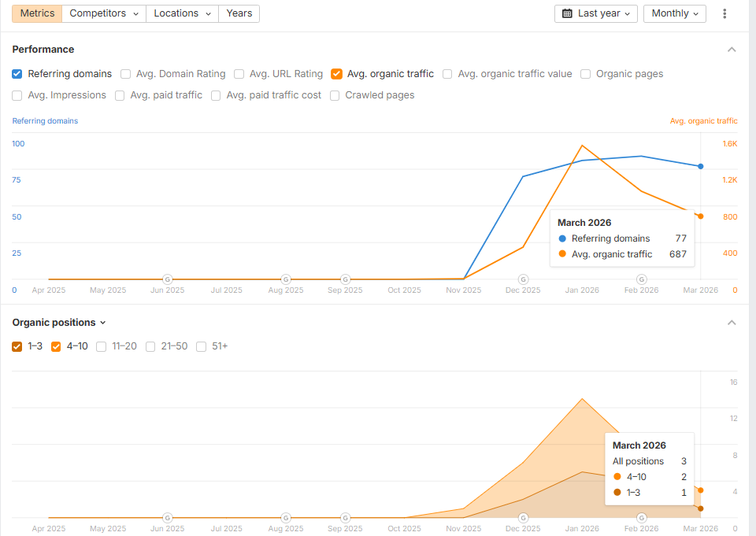This screenshot has height=536, width=756.
Task: Open the Locations tab menu
Action: 183,13
